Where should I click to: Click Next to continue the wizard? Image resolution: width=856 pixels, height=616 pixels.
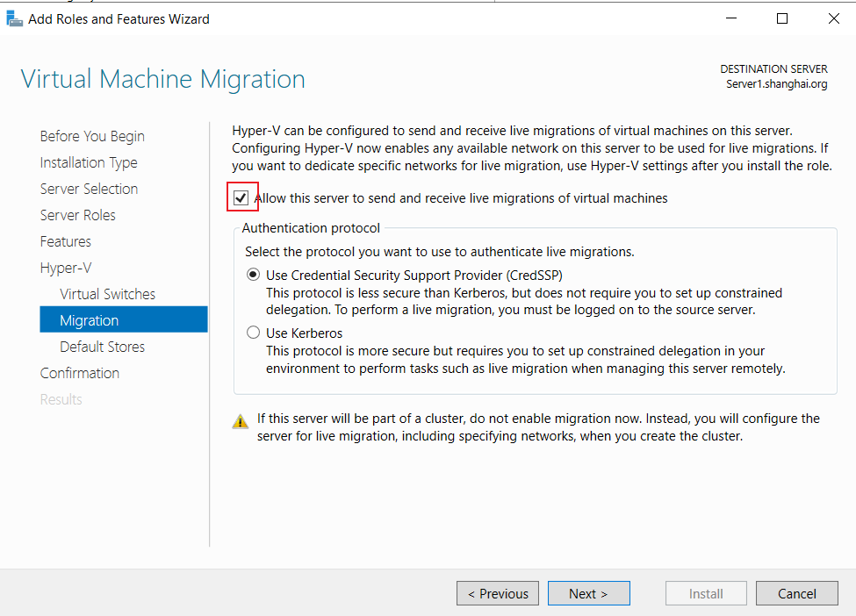588,593
